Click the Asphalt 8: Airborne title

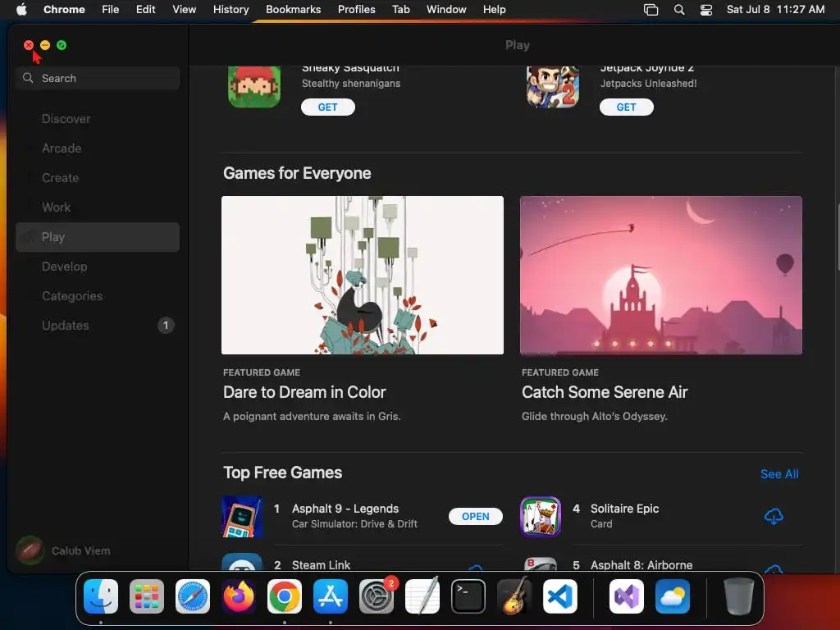[x=641, y=564]
